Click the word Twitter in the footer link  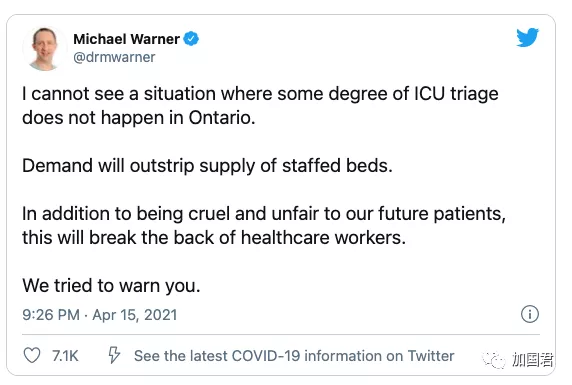tap(431, 356)
